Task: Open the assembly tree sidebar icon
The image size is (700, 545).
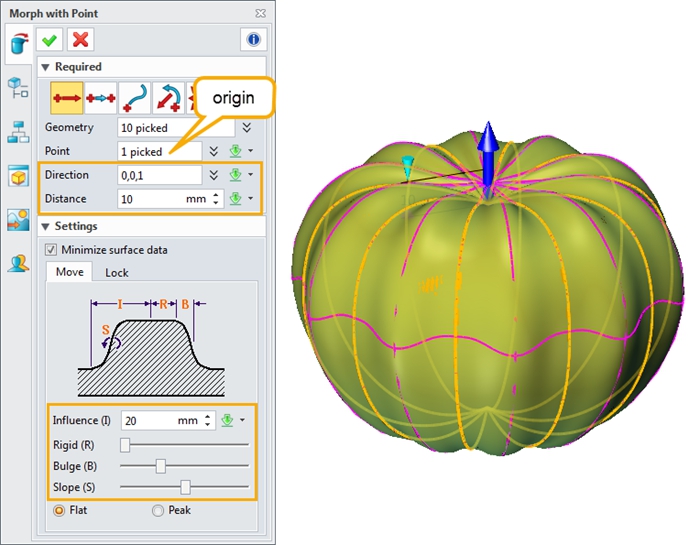Action: pyautogui.click(x=18, y=87)
